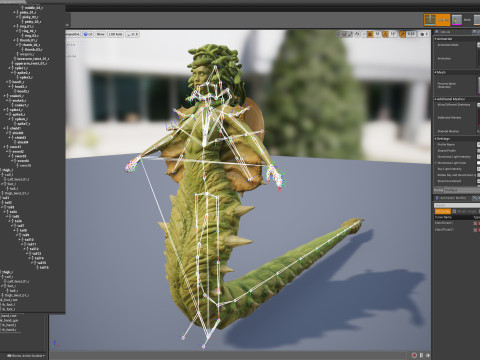Image resolution: width=480 pixels, height=360 pixels.
Task: Select the first curve row
Action: (x=457, y=223)
